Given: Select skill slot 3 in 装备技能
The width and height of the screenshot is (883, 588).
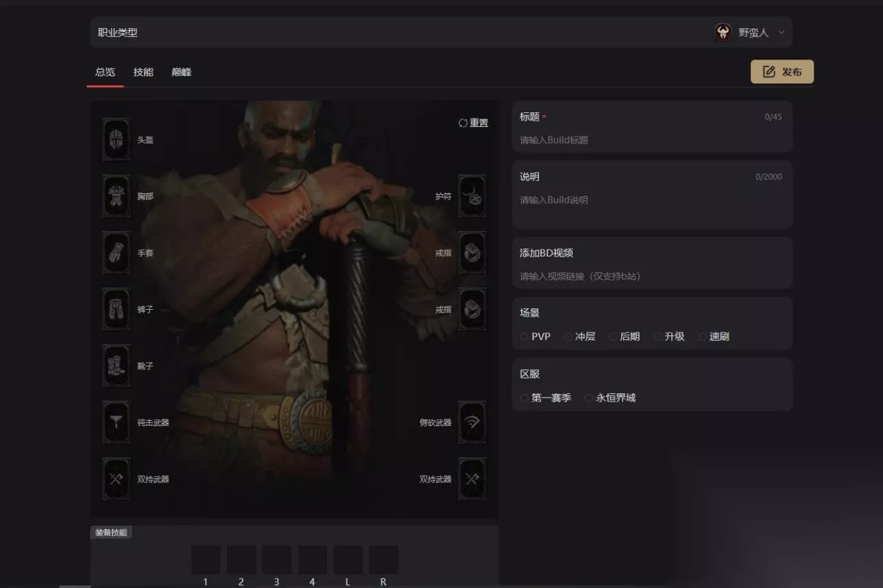Looking at the screenshot, I should (277, 560).
